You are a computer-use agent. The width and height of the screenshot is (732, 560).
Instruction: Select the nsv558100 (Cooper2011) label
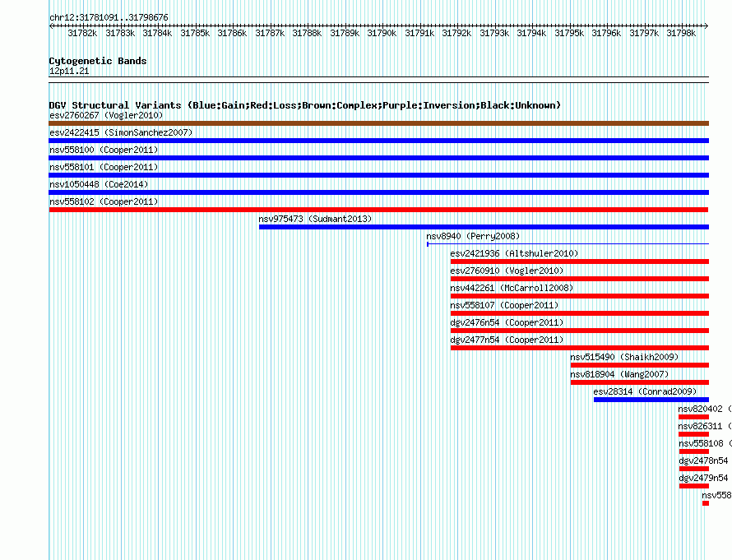tap(104, 150)
